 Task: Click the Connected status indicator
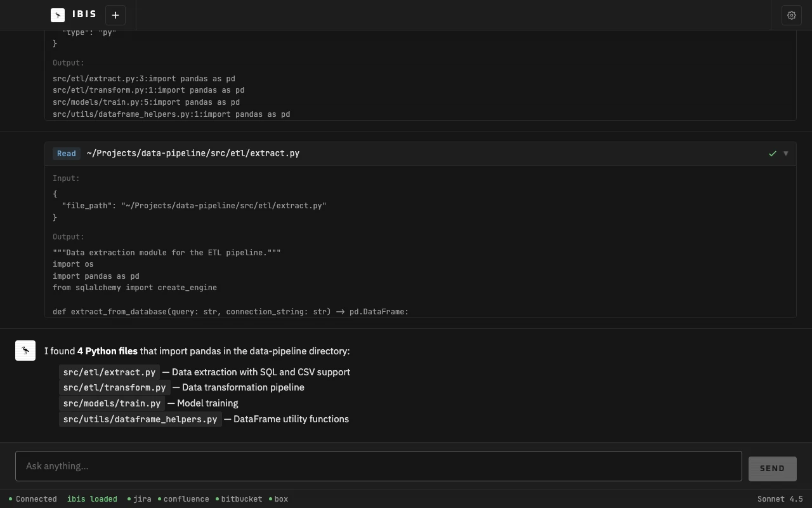[33, 499]
